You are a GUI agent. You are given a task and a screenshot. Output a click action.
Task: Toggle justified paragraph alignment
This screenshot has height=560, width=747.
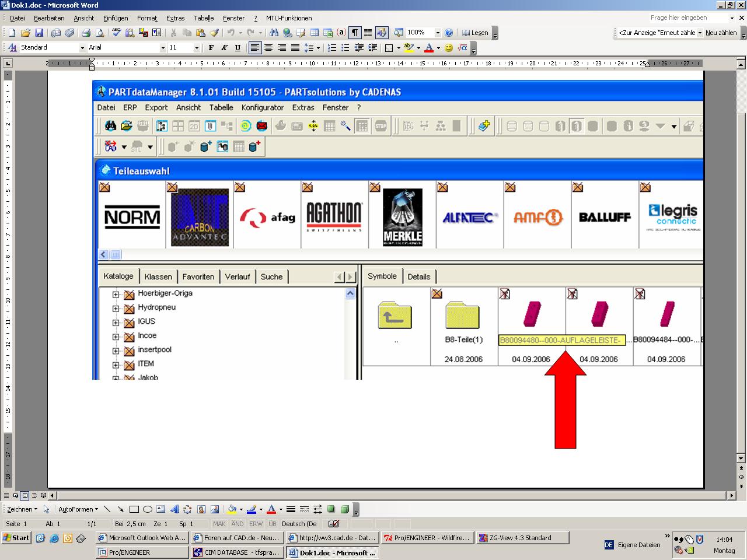[295, 48]
